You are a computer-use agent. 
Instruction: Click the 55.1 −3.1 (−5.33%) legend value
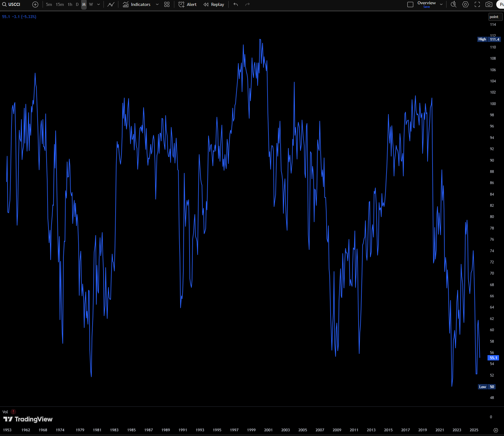tap(19, 17)
